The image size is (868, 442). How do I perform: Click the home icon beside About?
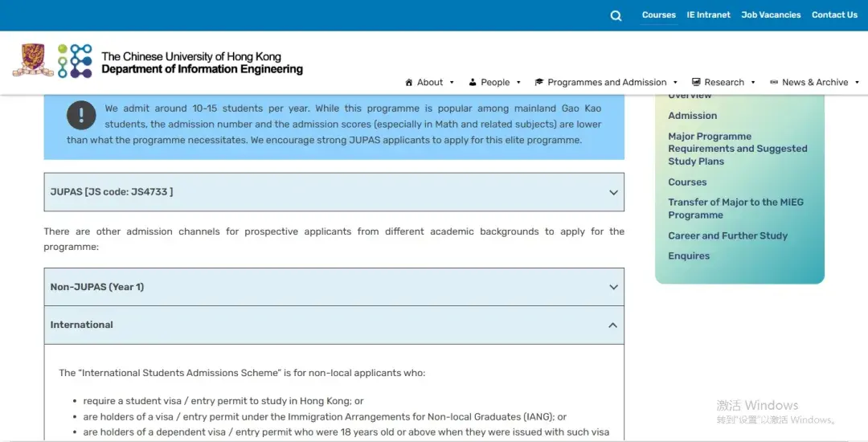[409, 82]
